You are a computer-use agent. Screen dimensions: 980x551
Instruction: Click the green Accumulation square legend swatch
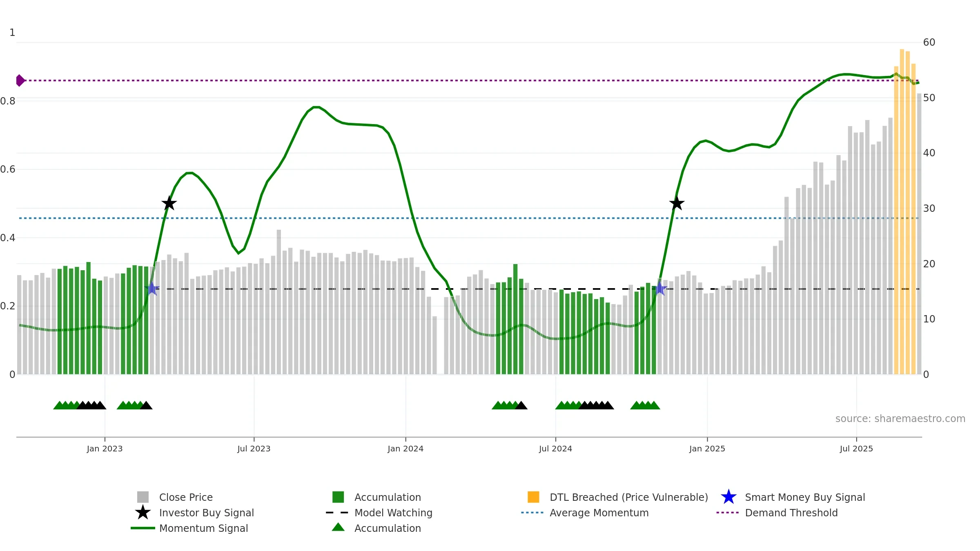338,497
